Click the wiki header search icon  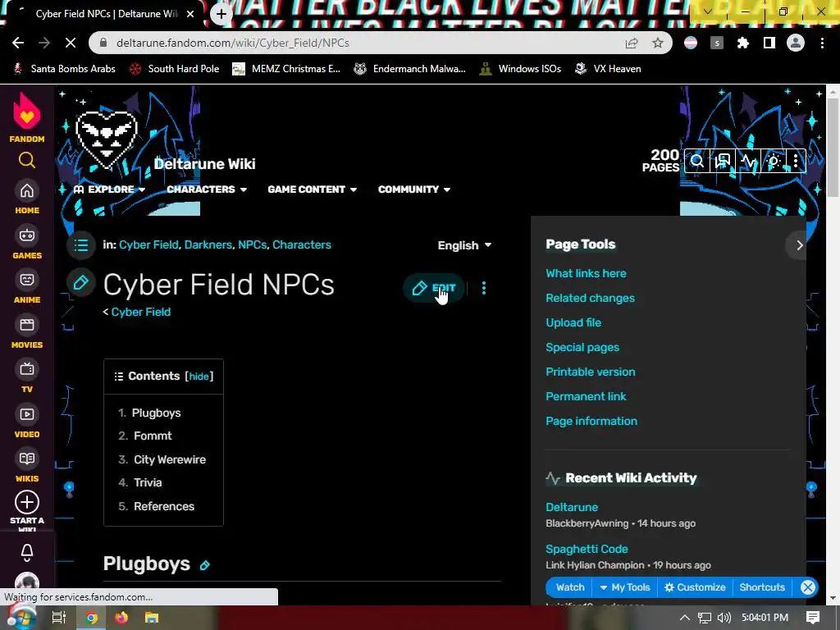(697, 161)
